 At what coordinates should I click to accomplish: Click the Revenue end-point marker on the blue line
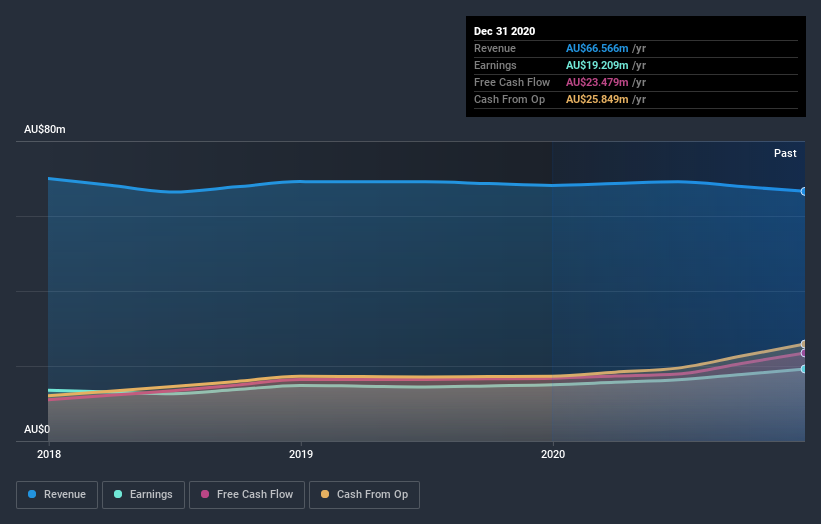pyautogui.click(x=804, y=192)
